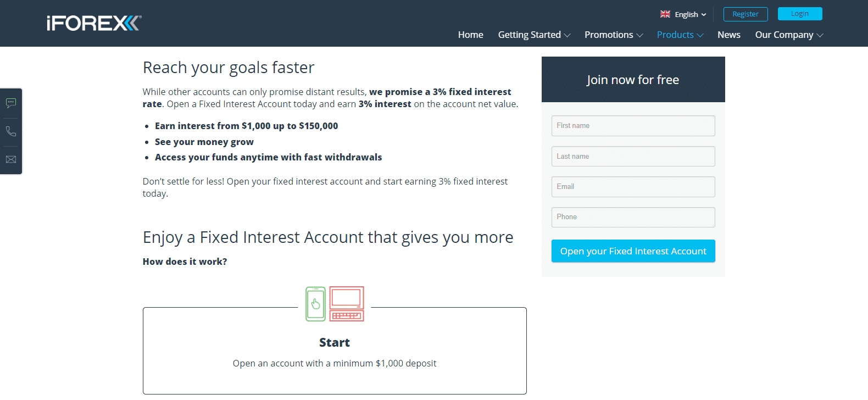The height and width of the screenshot is (400, 868).
Task: Expand the Promotions menu
Action: point(614,35)
